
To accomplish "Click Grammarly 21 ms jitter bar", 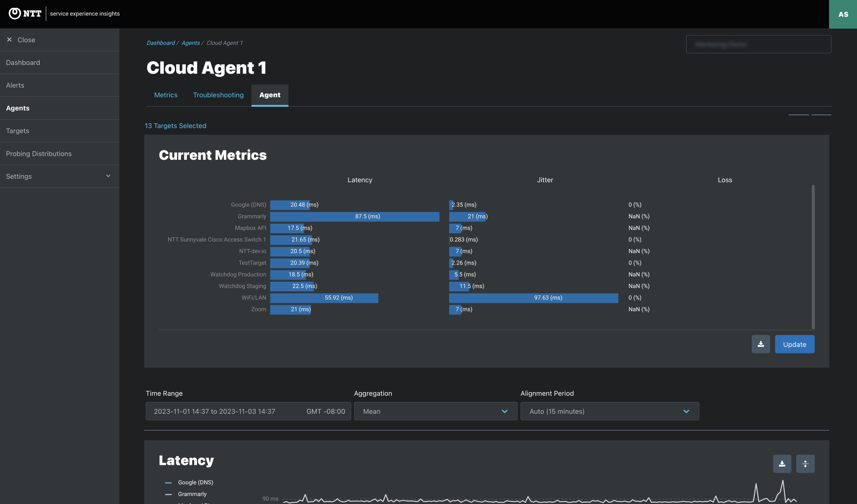I will point(468,217).
